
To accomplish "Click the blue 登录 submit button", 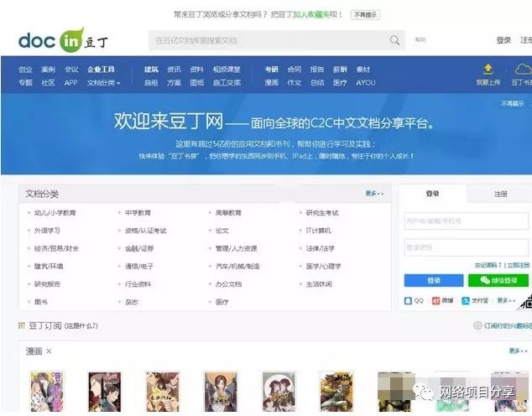I will [x=434, y=280].
